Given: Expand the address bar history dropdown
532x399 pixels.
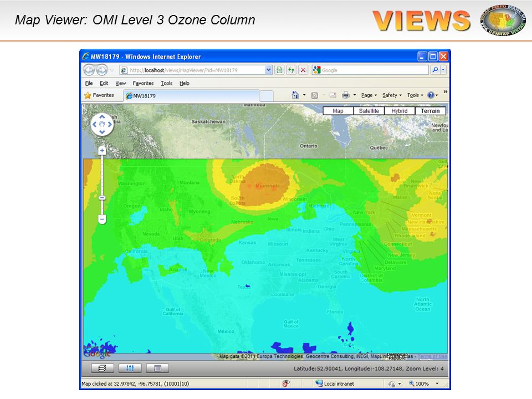Looking at the screenshot, I should point(268,70).
